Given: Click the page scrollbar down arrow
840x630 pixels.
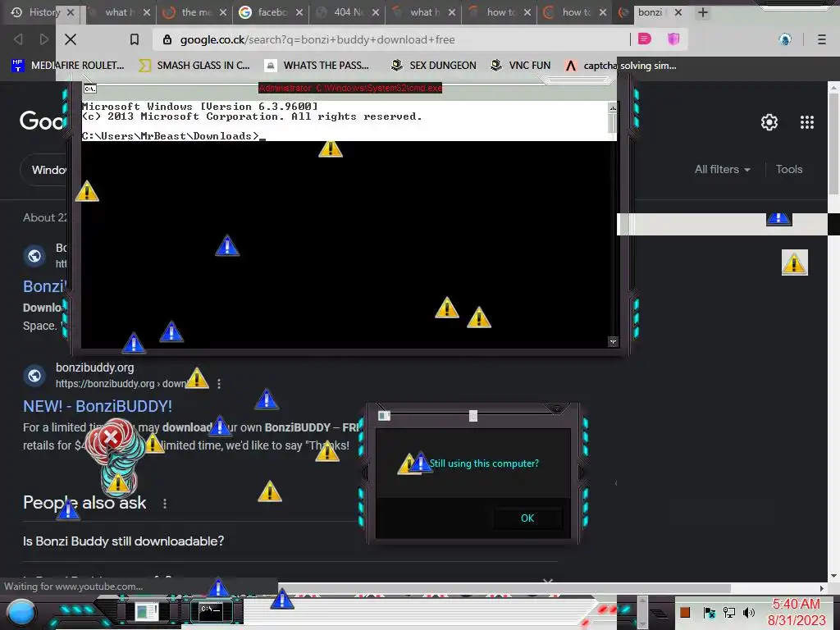Looking at the screenshot, I should pos(833,576).
